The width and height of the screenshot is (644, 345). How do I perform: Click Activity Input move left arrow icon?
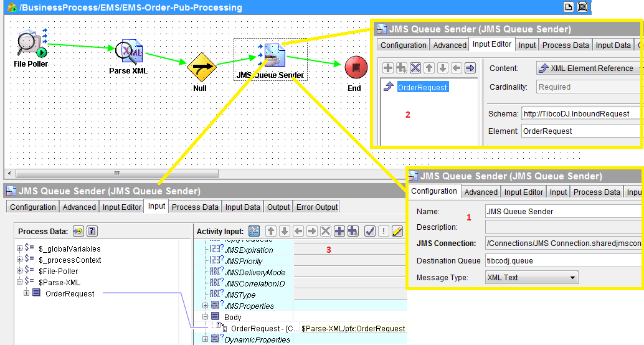[x=298, y=231]
